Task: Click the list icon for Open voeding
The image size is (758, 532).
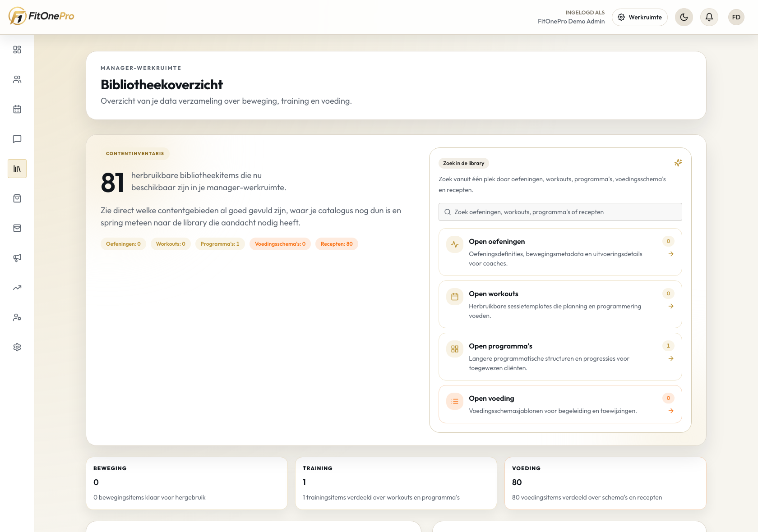Action: tap(455, 401)
